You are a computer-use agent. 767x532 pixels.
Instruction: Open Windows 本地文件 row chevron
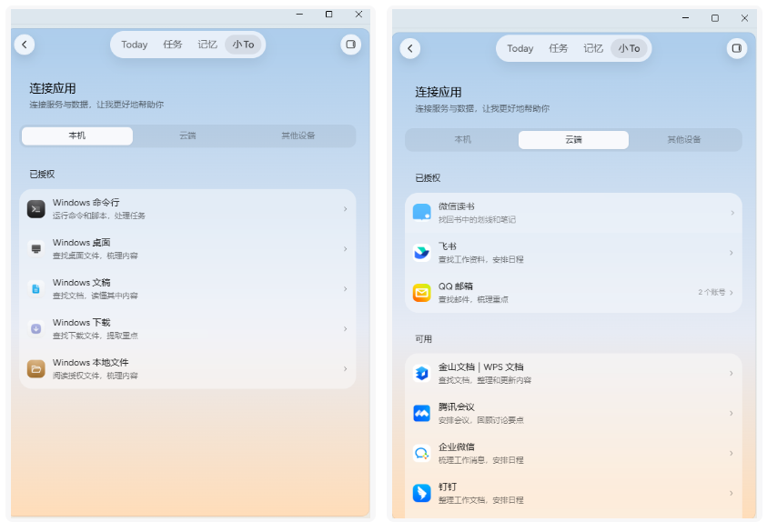point(346,368)
